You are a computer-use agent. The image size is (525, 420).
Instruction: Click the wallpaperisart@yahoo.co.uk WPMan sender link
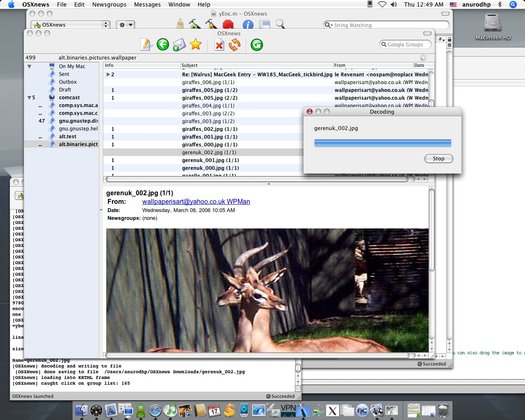(196, 202)
